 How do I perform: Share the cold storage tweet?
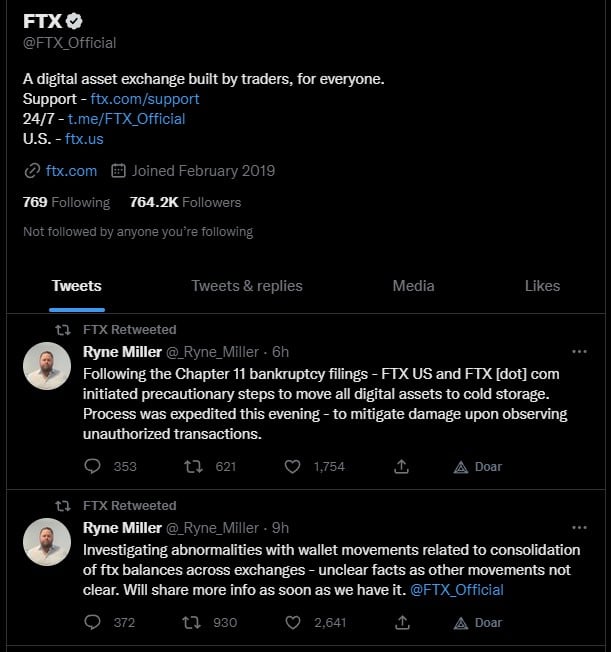401,466
